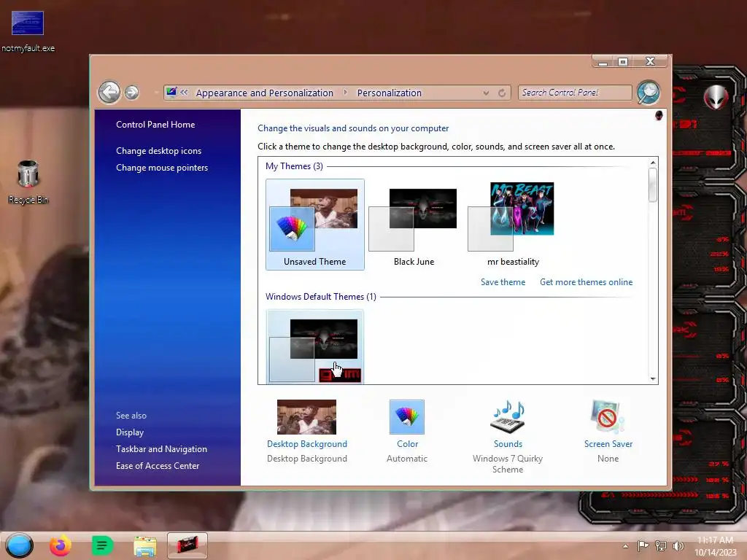Open Change desktop icons

click(x=158, y=150)
